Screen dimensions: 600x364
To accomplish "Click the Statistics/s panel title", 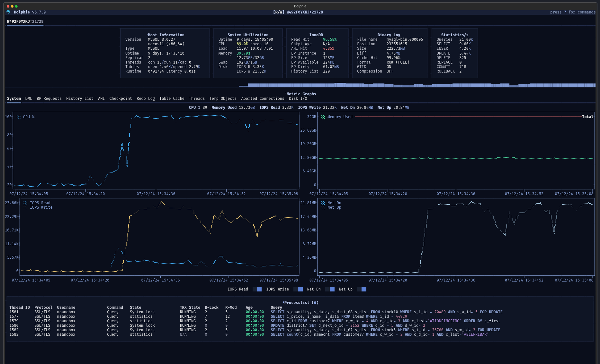I will [455, 35].
